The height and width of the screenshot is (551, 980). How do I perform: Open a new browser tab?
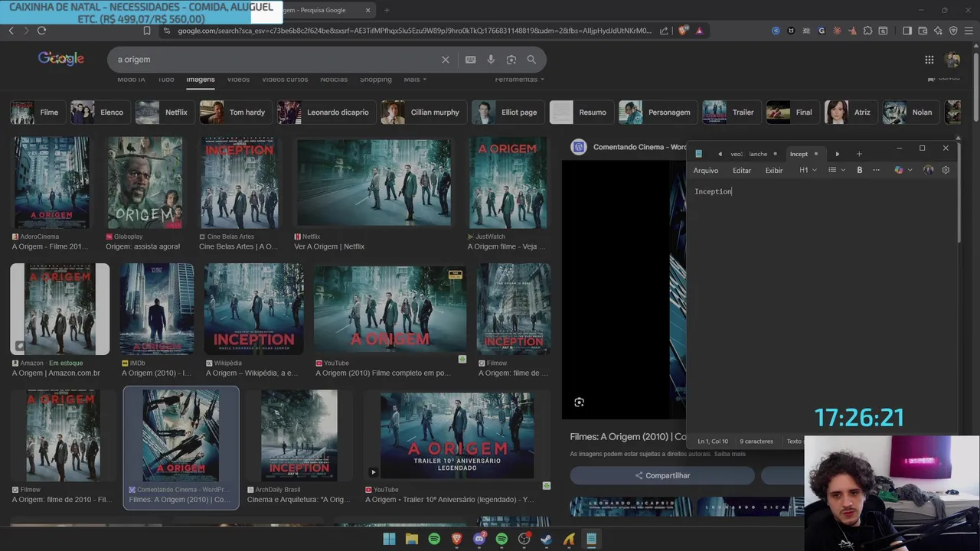(386, 10)
